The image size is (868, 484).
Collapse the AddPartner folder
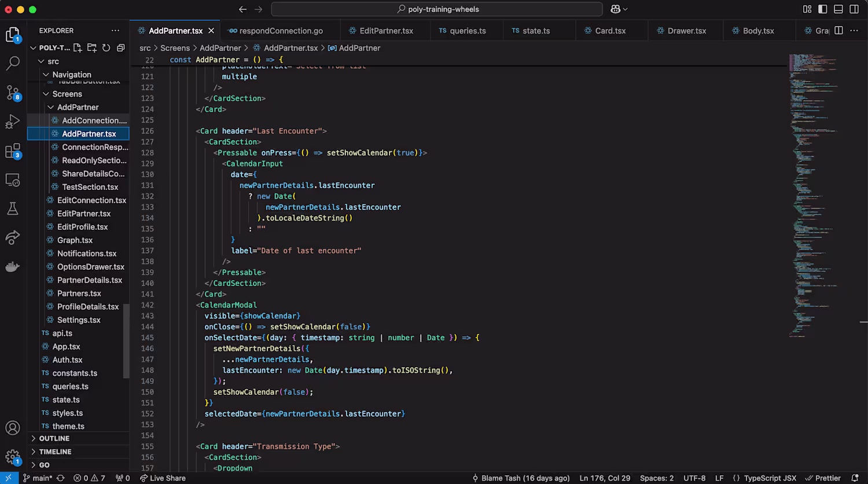78,107
